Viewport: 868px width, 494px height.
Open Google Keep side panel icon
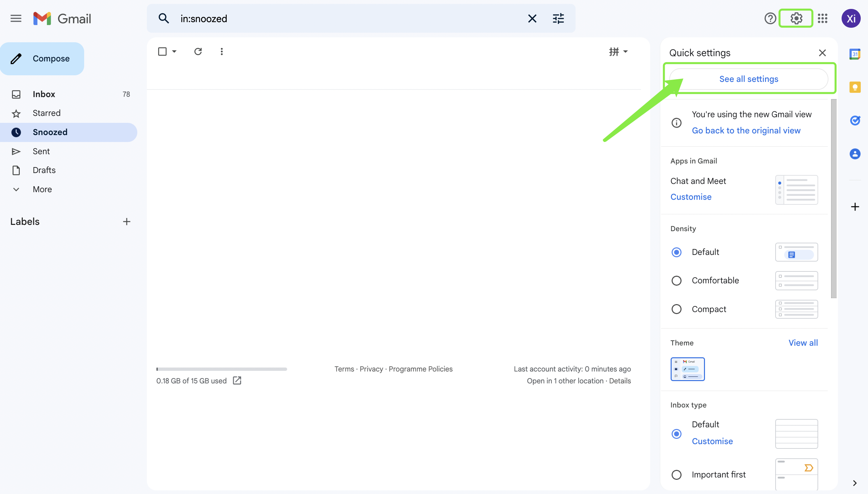point(855,87)
